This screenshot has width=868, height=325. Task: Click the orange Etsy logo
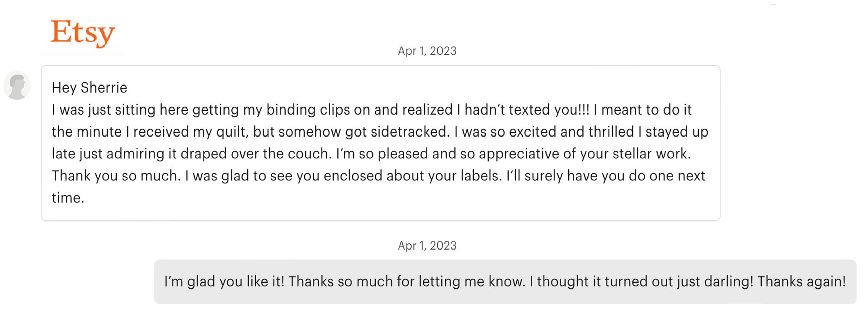click(x=83, y=33)
